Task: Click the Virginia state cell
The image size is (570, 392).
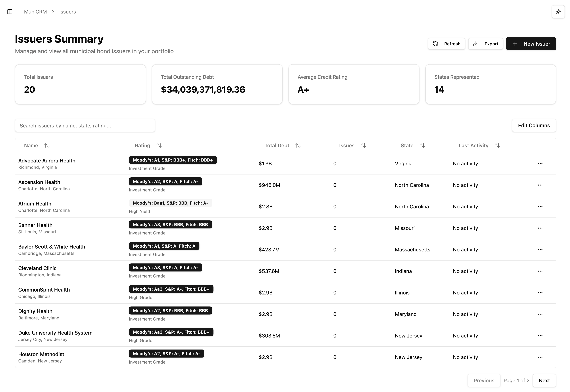Action: pos(404,164)
